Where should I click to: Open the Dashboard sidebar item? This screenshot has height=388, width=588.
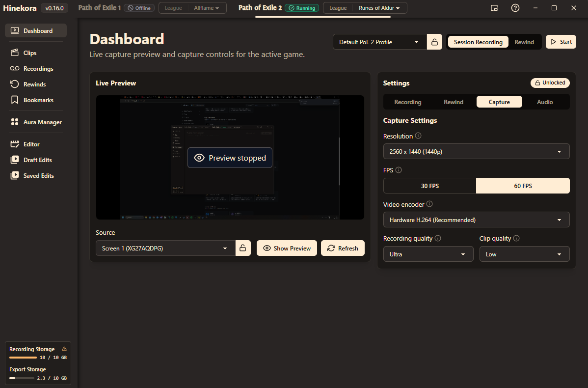point(36,31)
